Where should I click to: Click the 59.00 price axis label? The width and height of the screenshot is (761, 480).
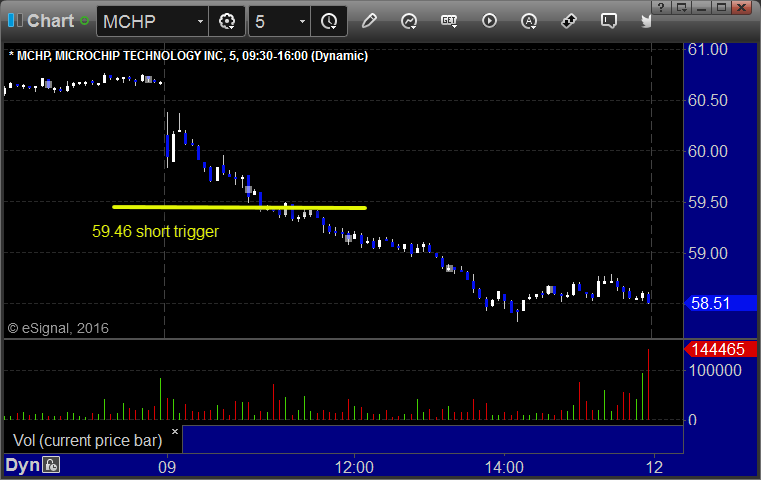coord(708,253)
